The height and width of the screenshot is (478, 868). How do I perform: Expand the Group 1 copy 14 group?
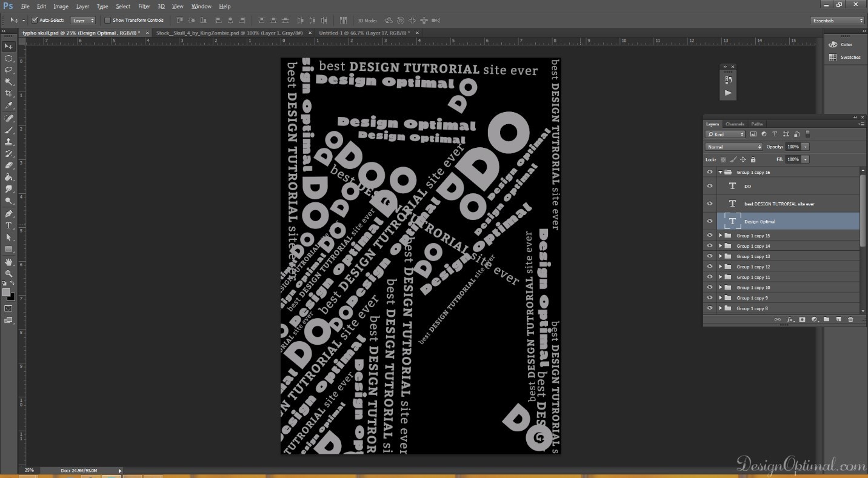[x=720, y=246]
